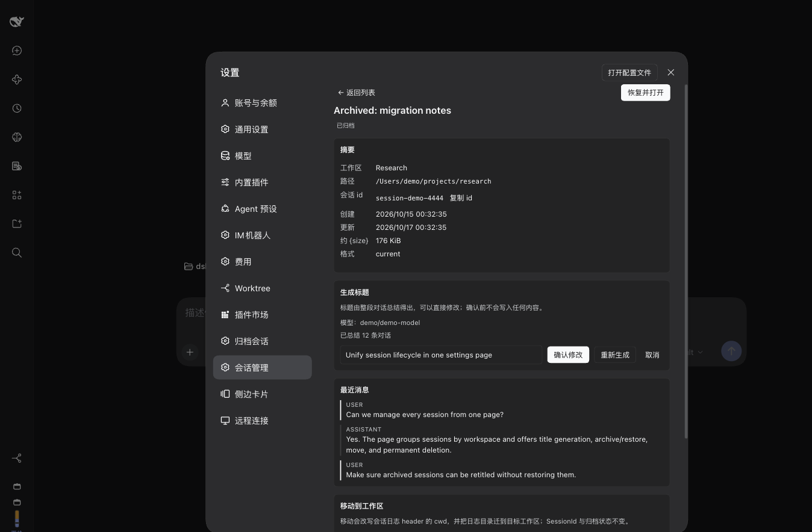Close the 设置 dialog with X
This screenshot has width=812, height=532.
tap(670, 72)
